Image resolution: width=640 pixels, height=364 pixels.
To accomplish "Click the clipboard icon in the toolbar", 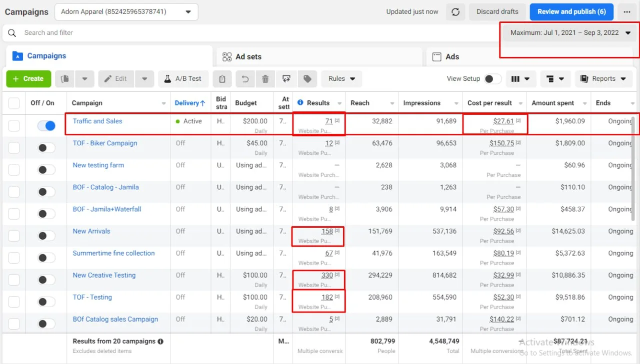I will [222, 79].
